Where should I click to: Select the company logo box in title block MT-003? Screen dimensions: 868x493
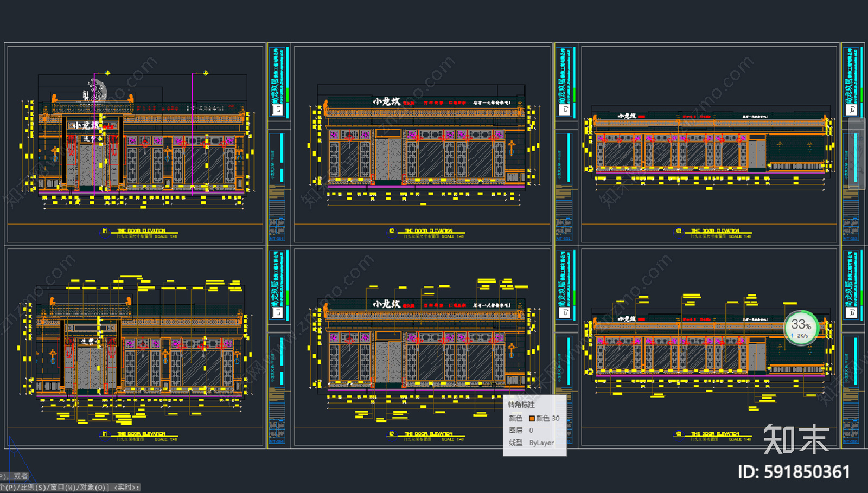(x=852, y=110)
